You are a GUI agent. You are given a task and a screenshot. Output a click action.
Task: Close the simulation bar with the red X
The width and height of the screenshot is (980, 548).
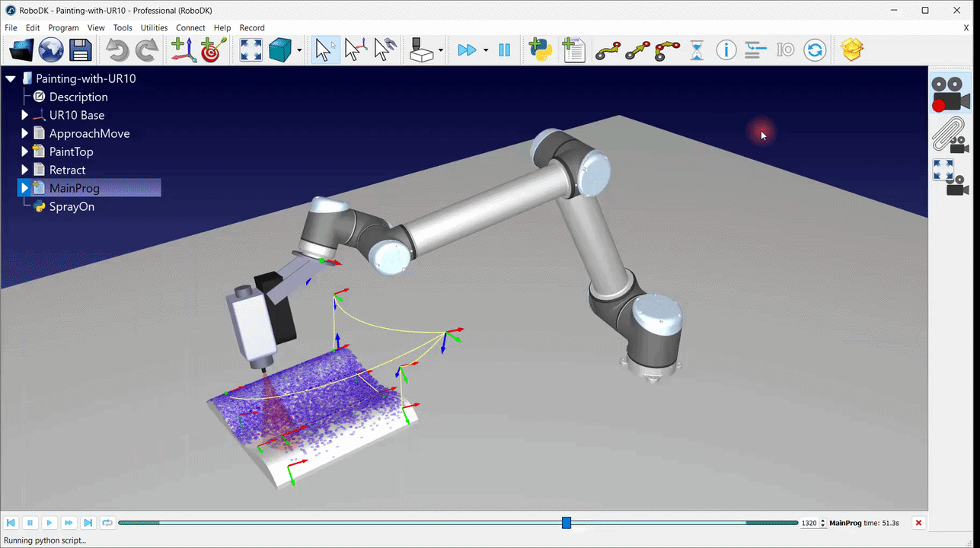click(919, 523)
